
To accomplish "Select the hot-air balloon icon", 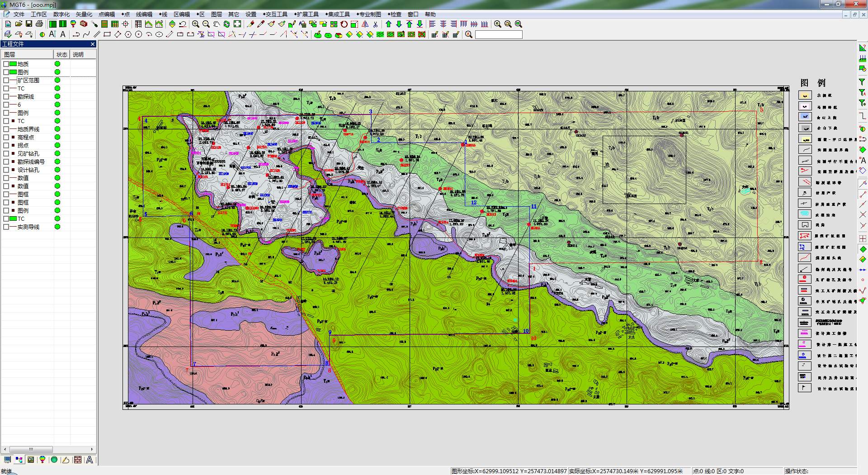I will [x=73, y=24].
